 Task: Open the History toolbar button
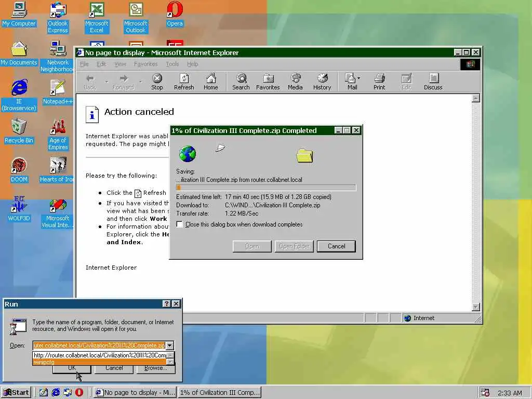point(322,82)
